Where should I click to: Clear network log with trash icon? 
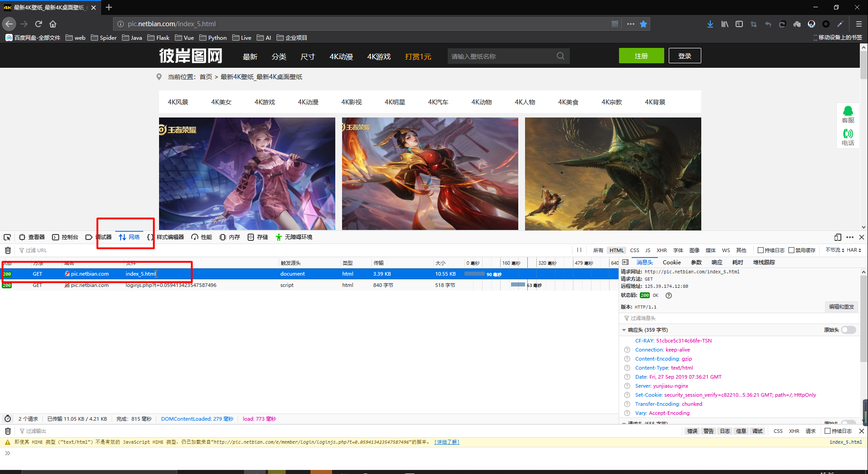[8, 250]
